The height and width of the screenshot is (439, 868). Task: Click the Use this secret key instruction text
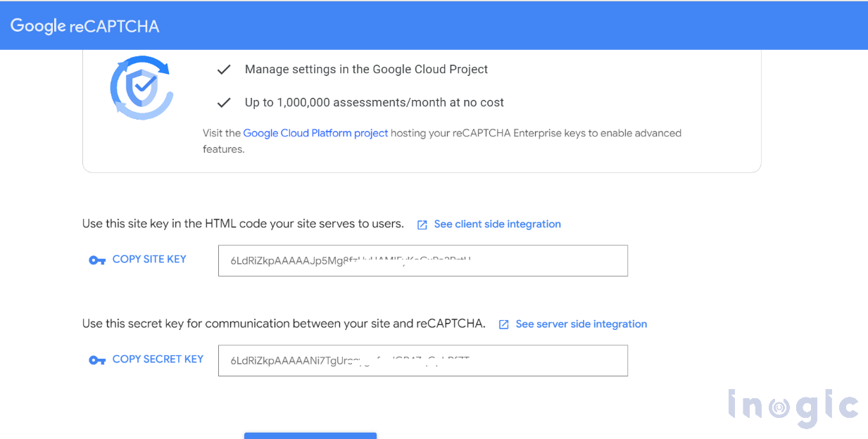284,324
